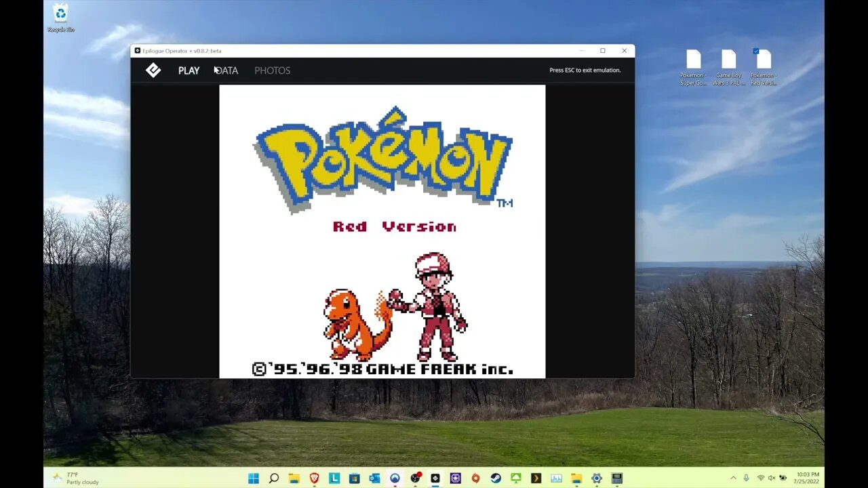The image size is (868, 488).
Task: Open the DATA tab
Action: 226,70
